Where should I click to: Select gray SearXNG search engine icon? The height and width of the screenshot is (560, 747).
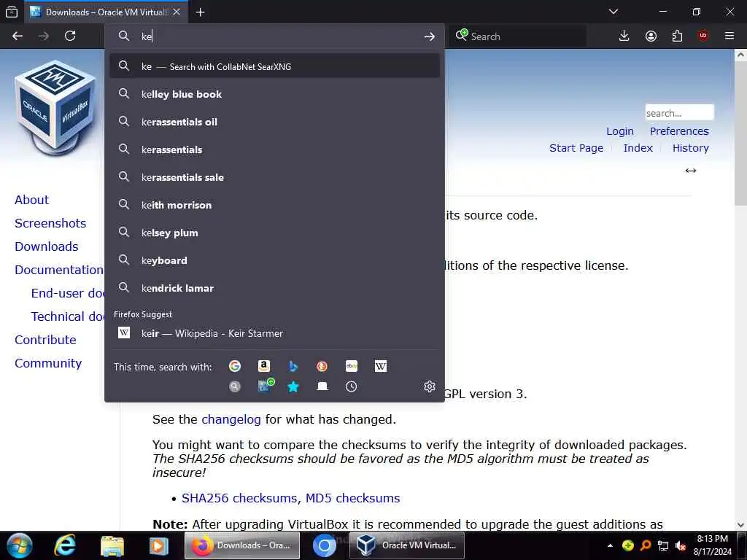click(x=234, y=386)
